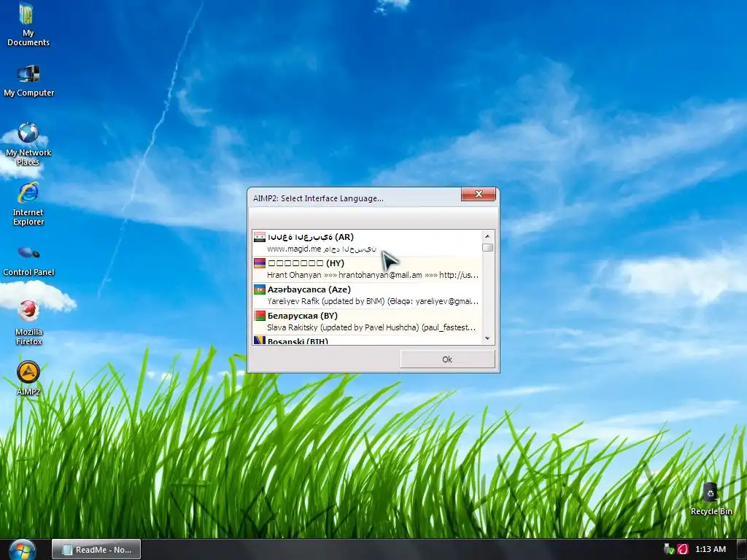Choose Azərbaycanca (Aze) language entry
Screen dimensions: 747x560
click(x=367, y=295)
